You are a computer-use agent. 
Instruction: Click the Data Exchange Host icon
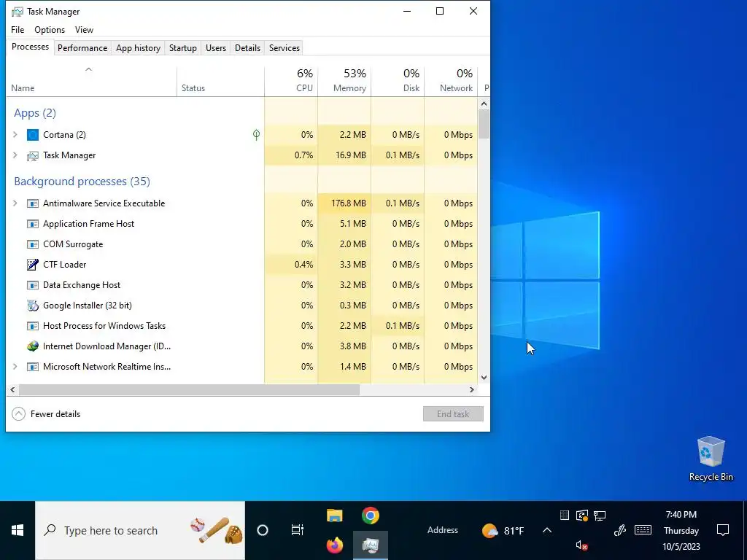click(x=32, y=285)
